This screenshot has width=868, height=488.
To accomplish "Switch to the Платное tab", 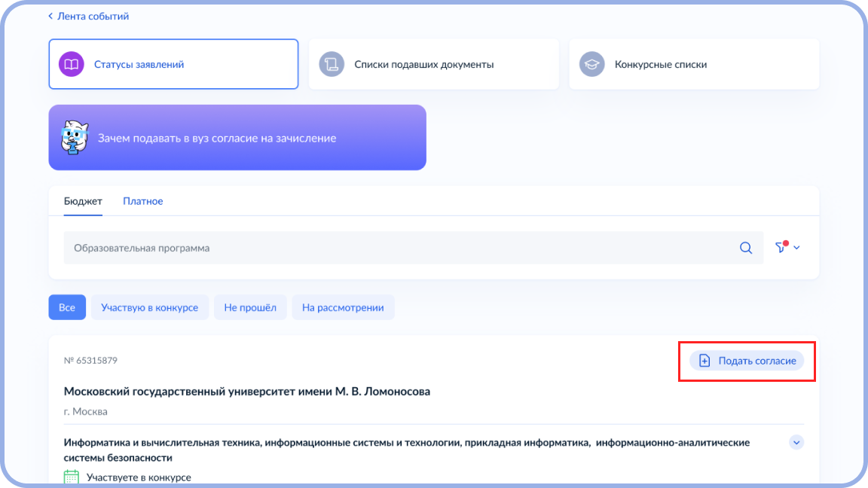I will (x=143, y=201).
